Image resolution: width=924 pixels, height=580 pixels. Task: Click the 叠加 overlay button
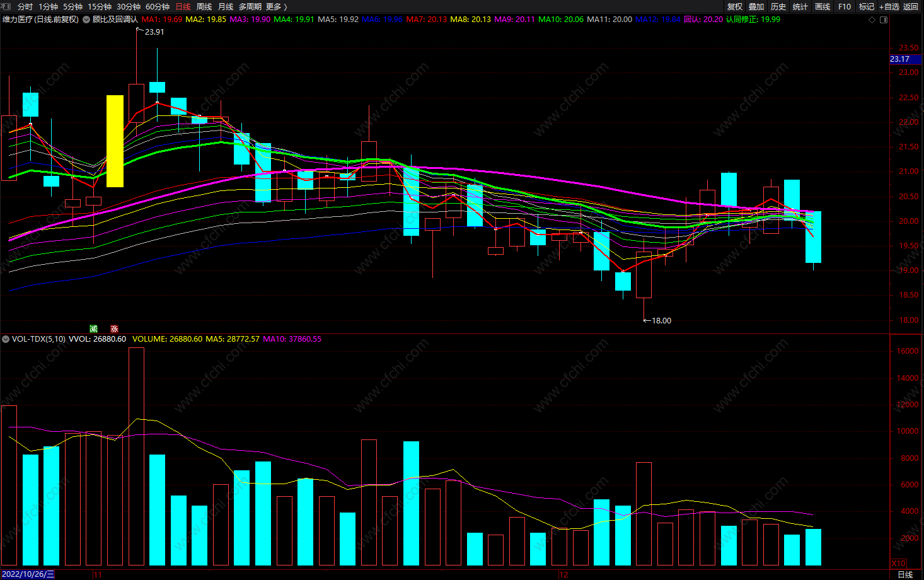(756, 6)
